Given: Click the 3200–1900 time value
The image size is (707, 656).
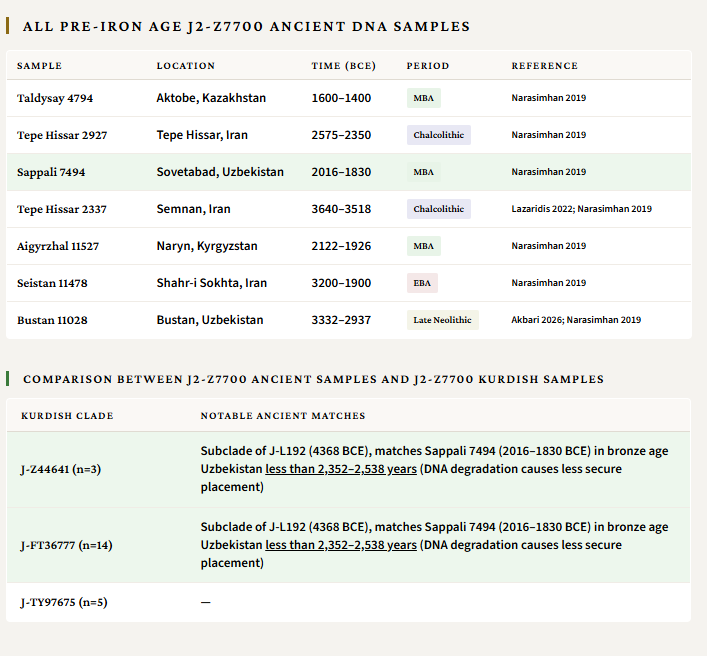Looking at the screenshot, I should pyautogui.click(x=341, y=283).
